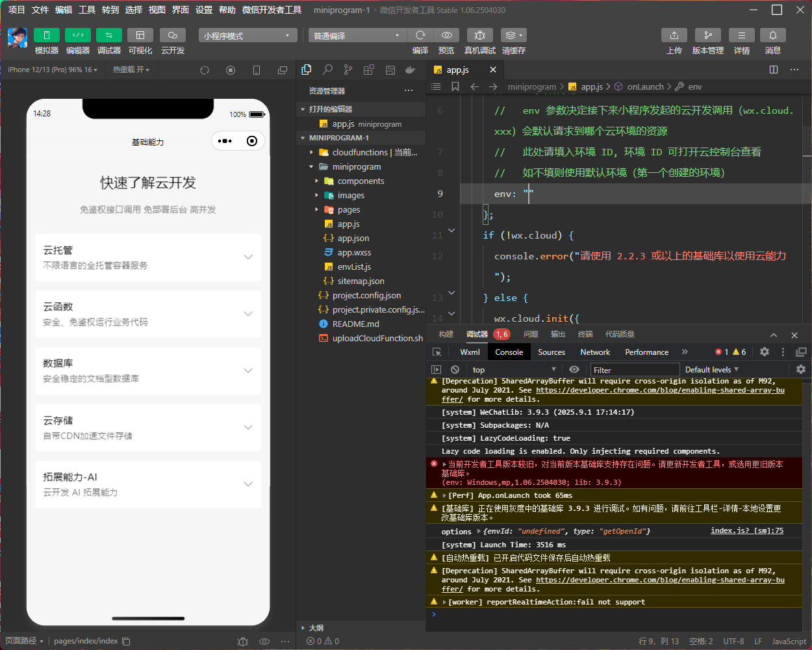Viewport: 812px width, 650px height.
Task: Refresh the simulator via the reload icon
Action: coord(205,70)
